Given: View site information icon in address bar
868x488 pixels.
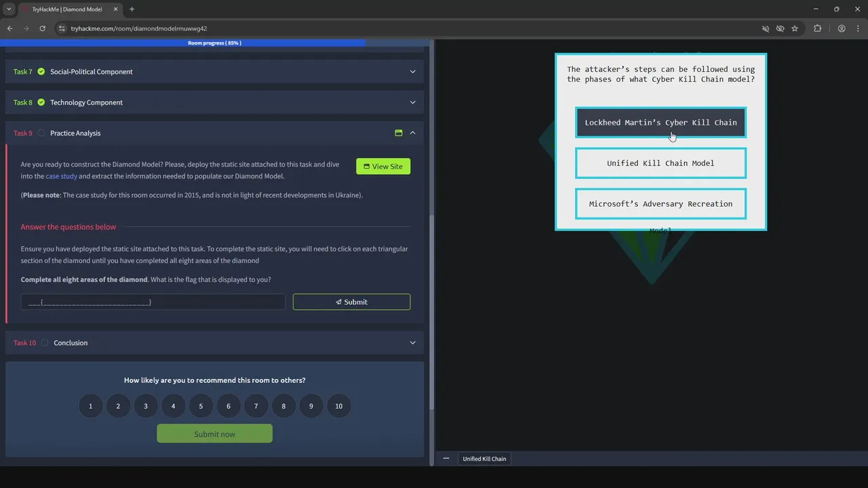Looking at the screenshot, I should (61, 28).
